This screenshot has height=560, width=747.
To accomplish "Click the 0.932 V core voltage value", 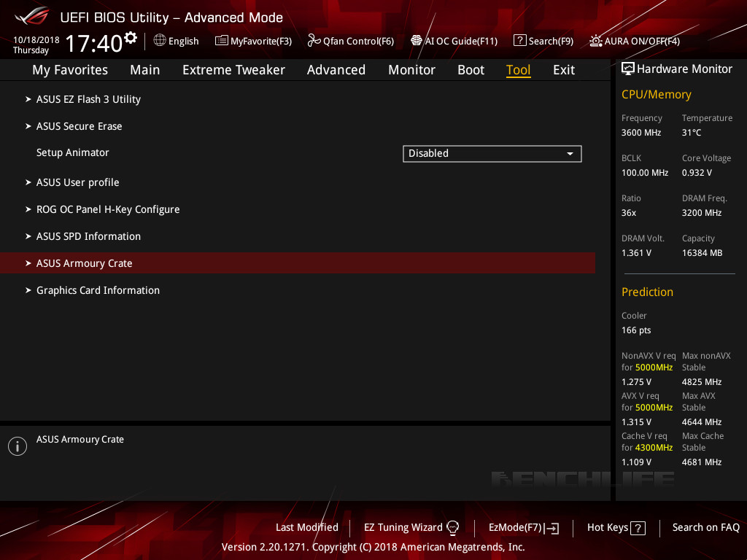I will (697, 173).
